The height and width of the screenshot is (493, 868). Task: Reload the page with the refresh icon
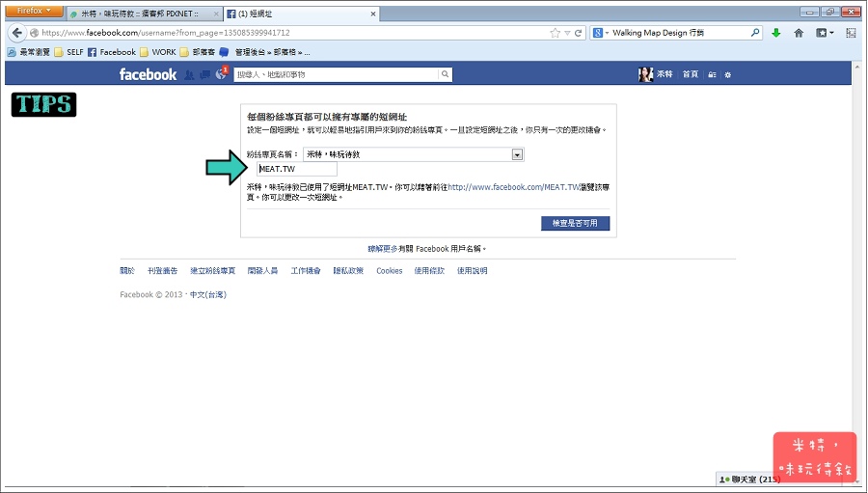578,33
